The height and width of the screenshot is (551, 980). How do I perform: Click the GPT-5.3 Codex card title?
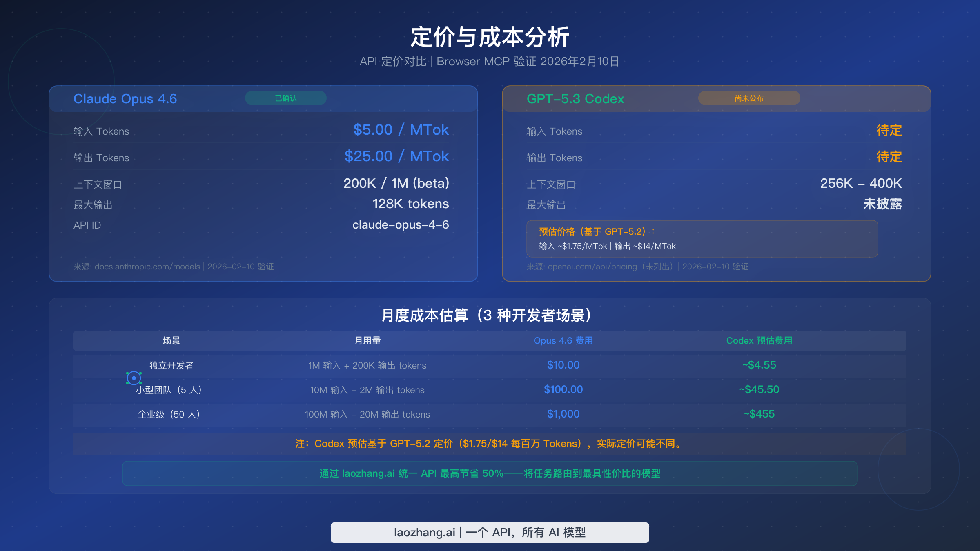(575, 99)
